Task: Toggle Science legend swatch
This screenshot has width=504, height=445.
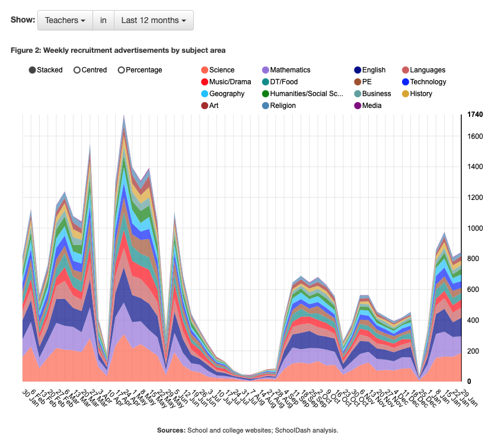Action: [205, 70]
